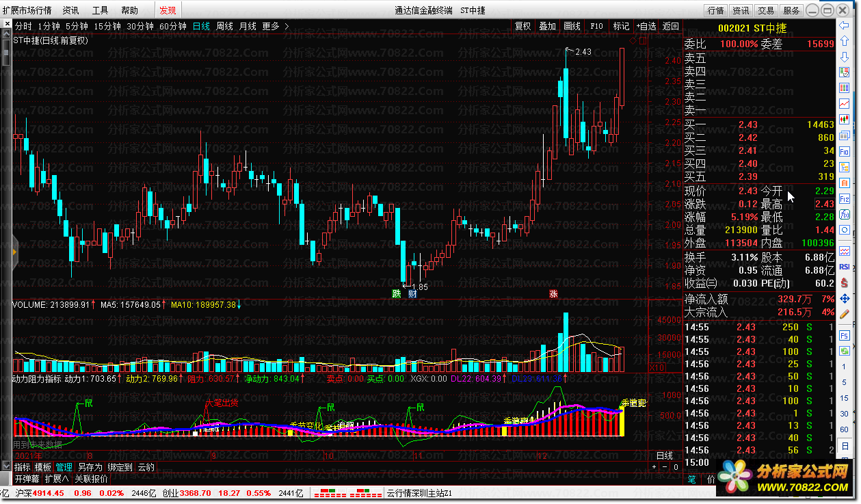Click 模板 in bottom toolbar
The width and height of the screenshot is (861, 504).
43,467
